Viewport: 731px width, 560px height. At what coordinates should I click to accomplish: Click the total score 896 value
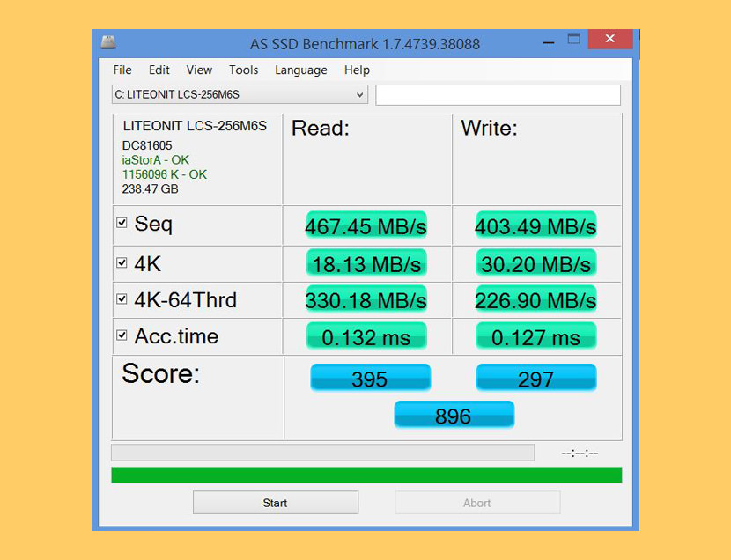(454, 416)
